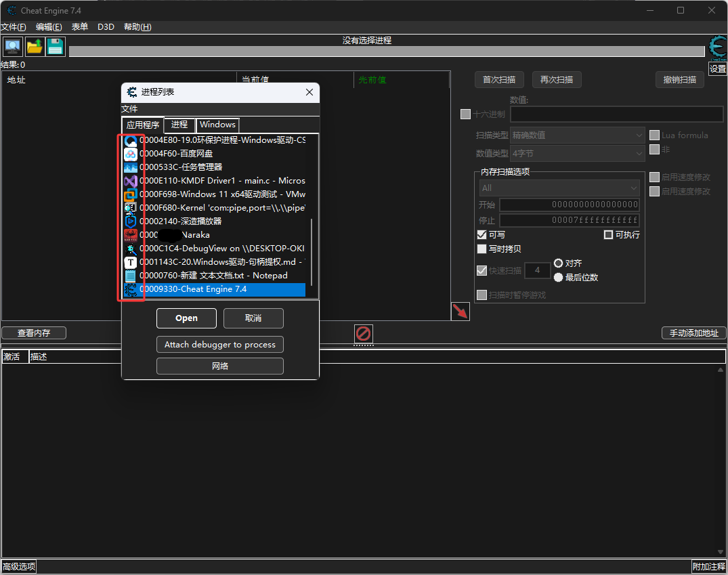Click the 停止 stop address field
The width and height of the screenshot is (728, 575).
570,220
